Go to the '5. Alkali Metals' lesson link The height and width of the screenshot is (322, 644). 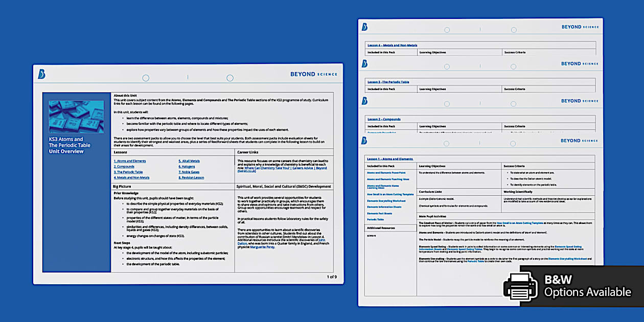pos(189,161)
